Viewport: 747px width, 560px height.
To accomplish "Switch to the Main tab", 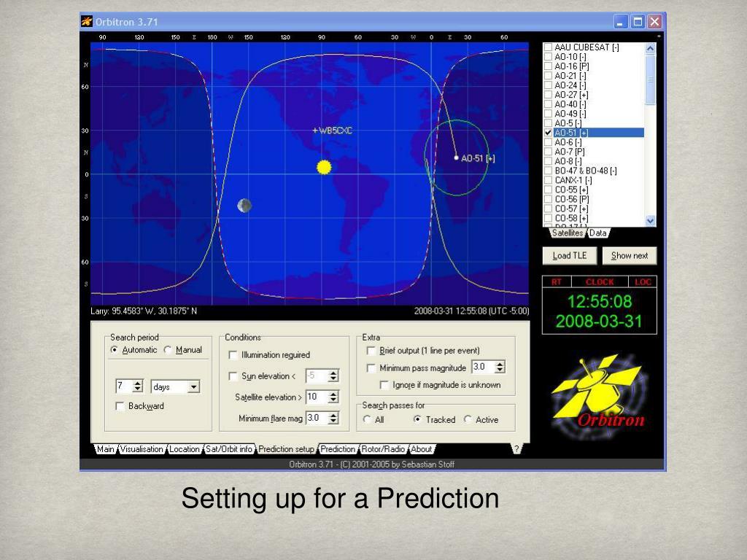I will [105, 449].
